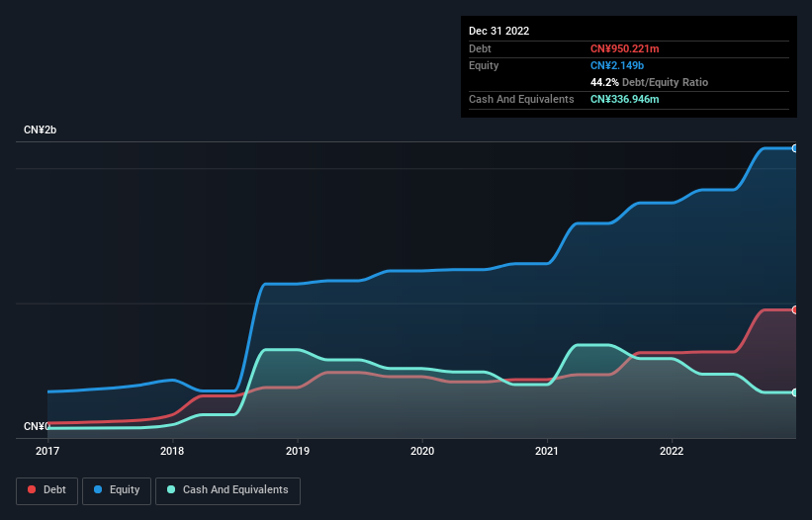Click the 2020 x-axis label
The width and height of the screenshot is (812, 520).
[x=422, y=451]
